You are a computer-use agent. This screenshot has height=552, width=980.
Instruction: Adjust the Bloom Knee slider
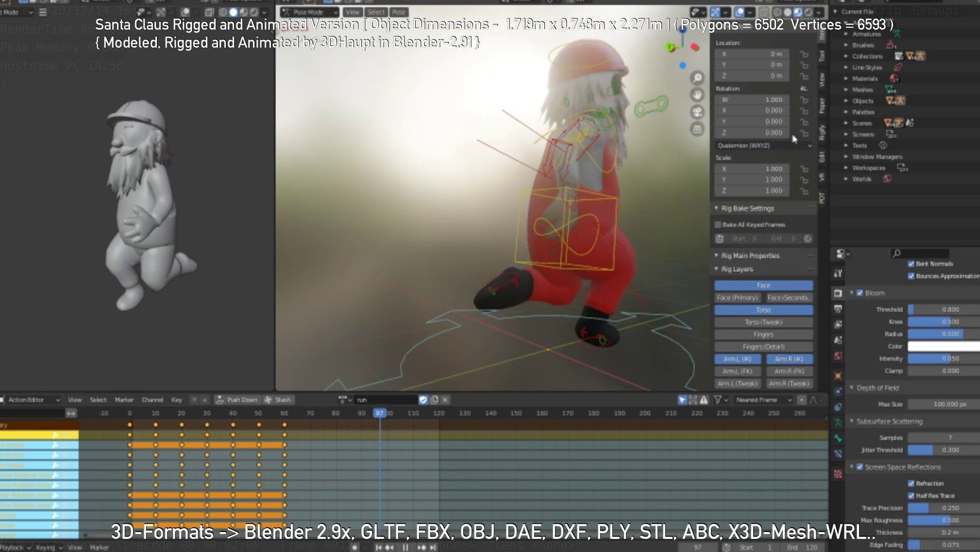pos(944,322)
